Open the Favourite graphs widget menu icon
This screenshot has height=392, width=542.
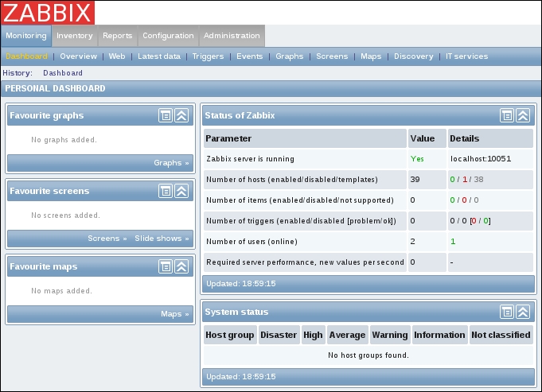click(166, 115)
